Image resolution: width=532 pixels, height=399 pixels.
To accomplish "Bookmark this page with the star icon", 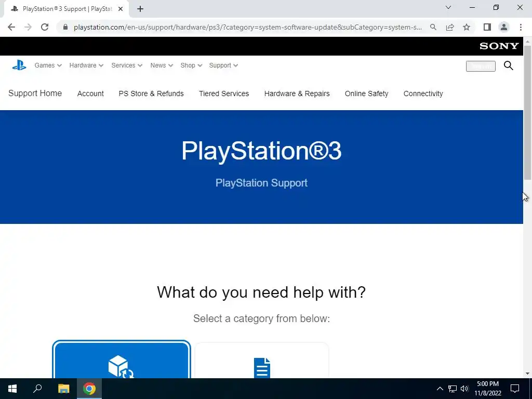I will point(467,27).
